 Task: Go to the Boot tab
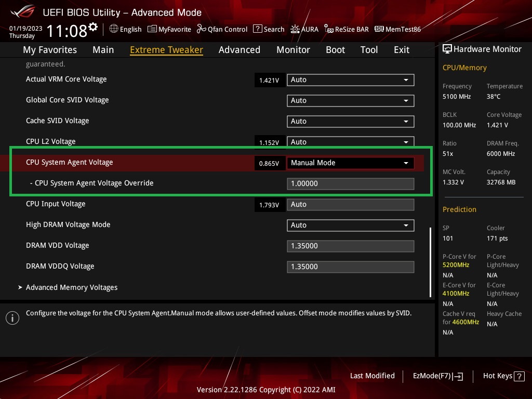pyautogui.click(x=335, y=50)
